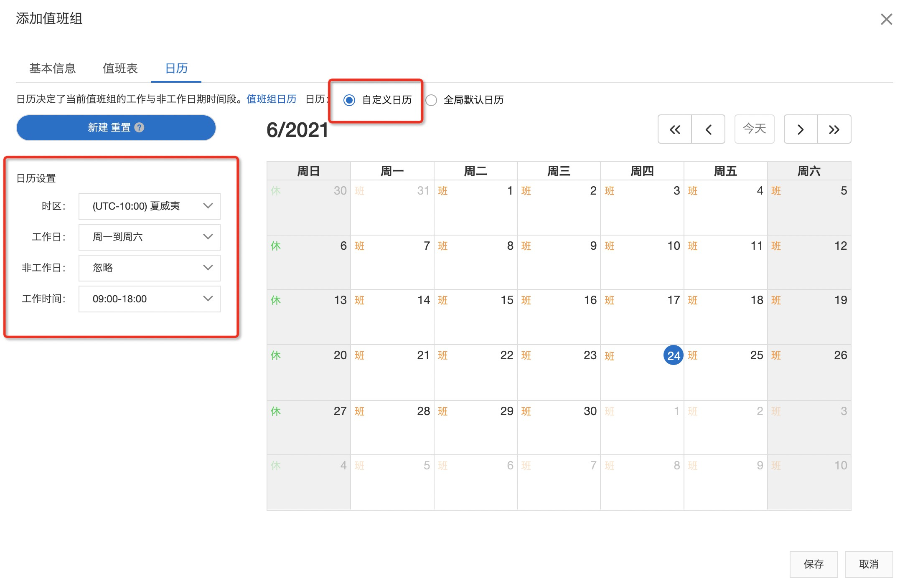The height and width of the screenshot is (588, 905).
Task: Open the 非工作日 dropdown
Action: pos(149,268)
